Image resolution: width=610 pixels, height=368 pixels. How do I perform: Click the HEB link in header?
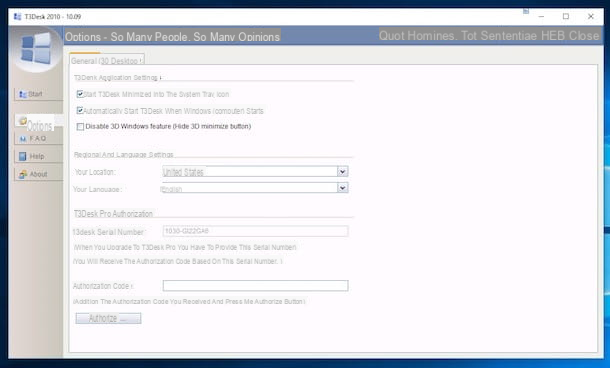click(553, 36)
